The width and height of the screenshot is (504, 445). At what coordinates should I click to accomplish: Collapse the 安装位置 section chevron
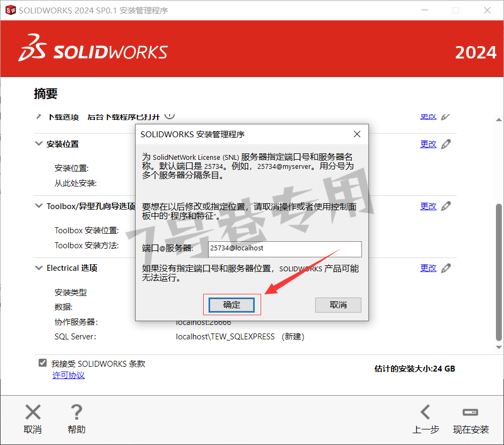(x=39, y=144)
